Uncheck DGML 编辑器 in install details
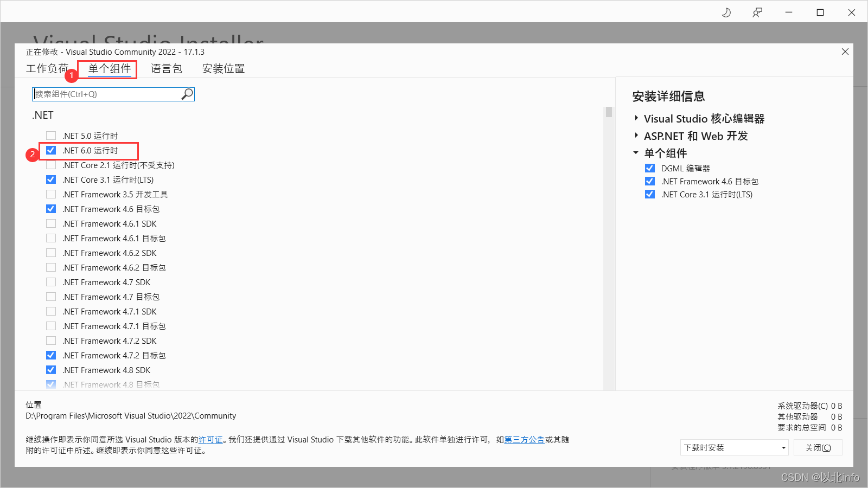Image resolution: width=868 pixels, height=488 pixels. click(650, 168)
